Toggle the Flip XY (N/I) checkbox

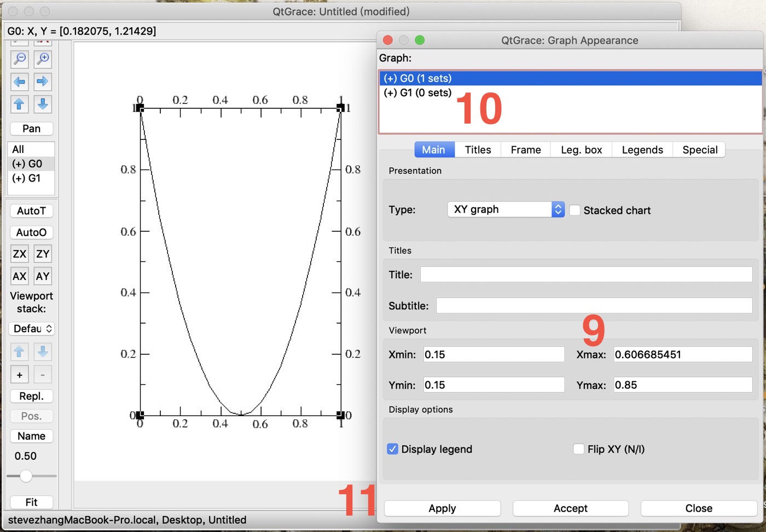pyautogui.click(x=579, y=449)
